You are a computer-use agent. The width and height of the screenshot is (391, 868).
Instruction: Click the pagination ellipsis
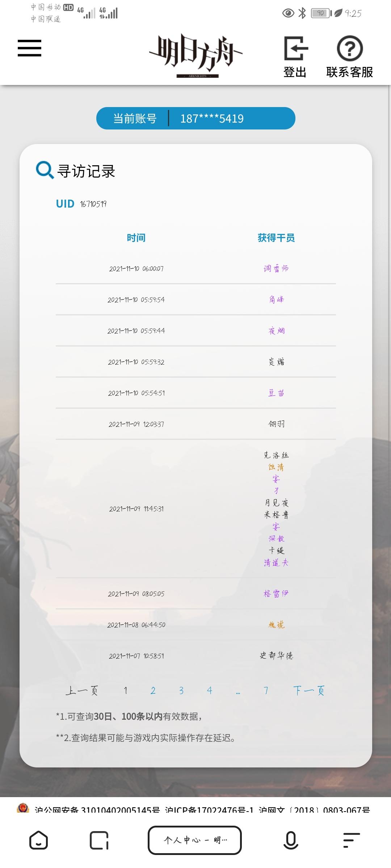click(238, 692)
